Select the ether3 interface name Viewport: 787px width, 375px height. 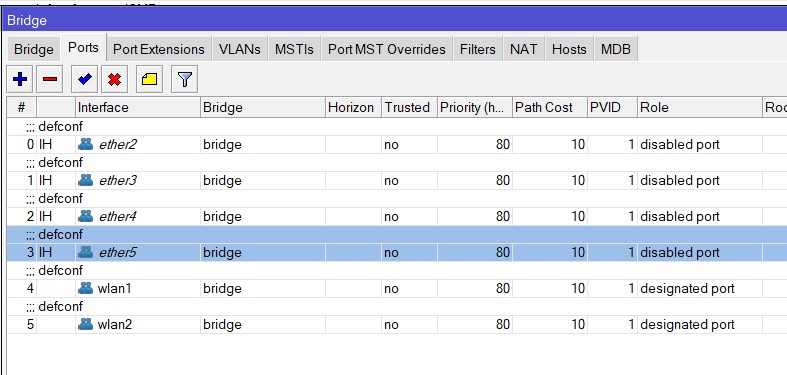(118, 180)
